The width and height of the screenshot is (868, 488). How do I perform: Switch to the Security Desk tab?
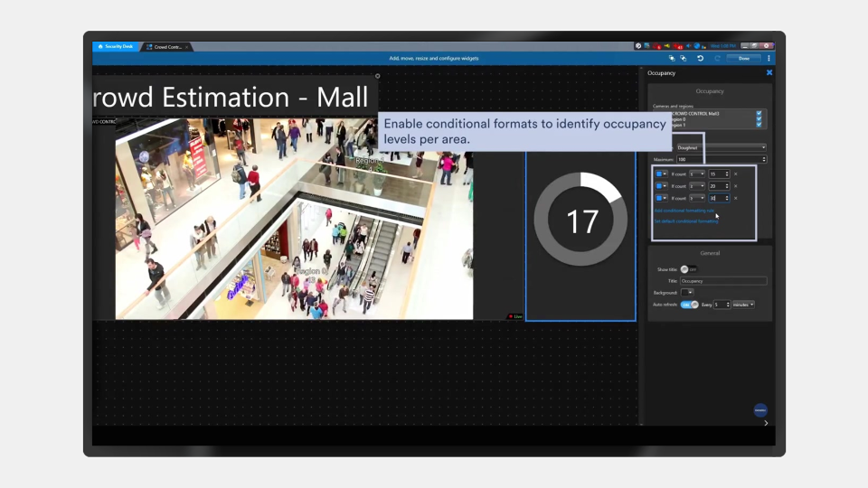116,46
